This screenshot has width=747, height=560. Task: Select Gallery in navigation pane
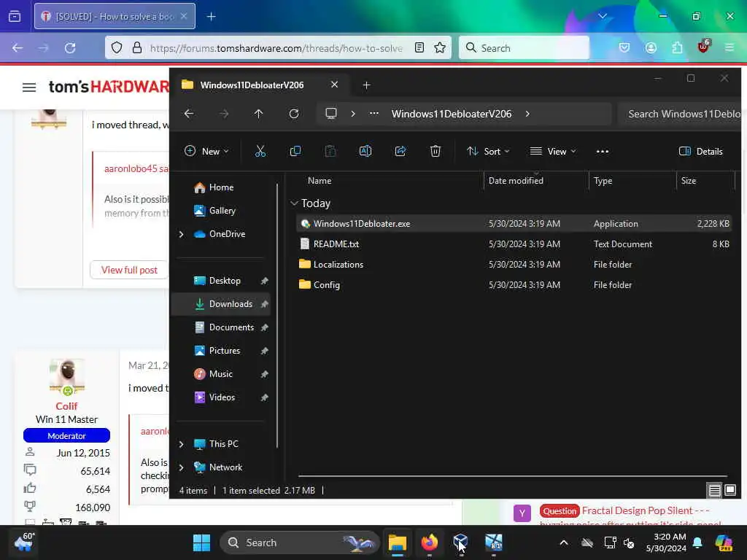[x=222, y=211]
